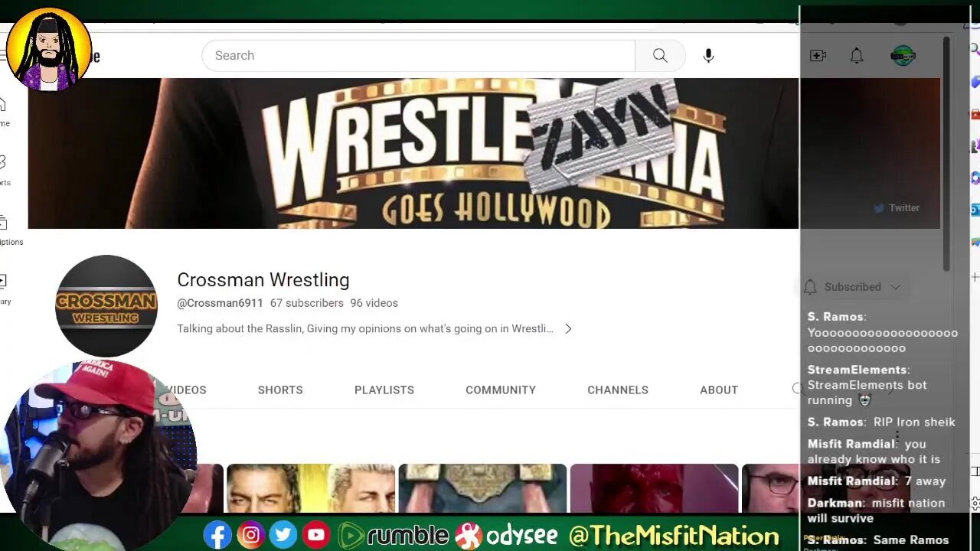
Task: Open the account avatar menu
Action: pyautogui.click(x=903, y=55)
